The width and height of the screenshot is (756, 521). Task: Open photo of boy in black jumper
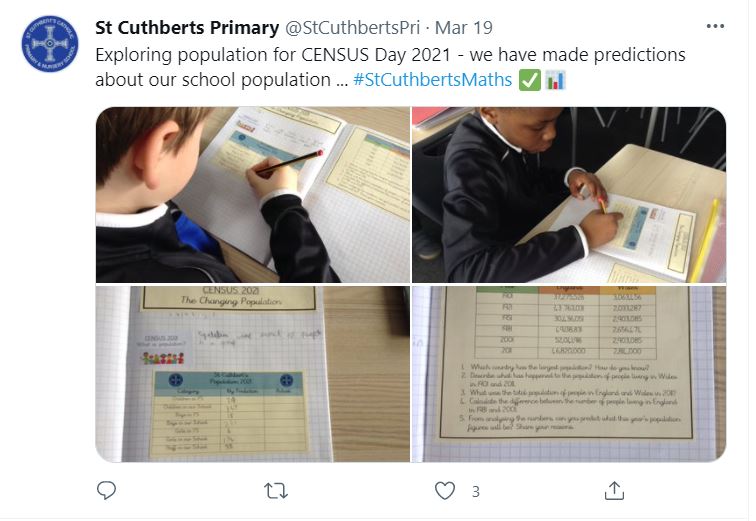569,195
